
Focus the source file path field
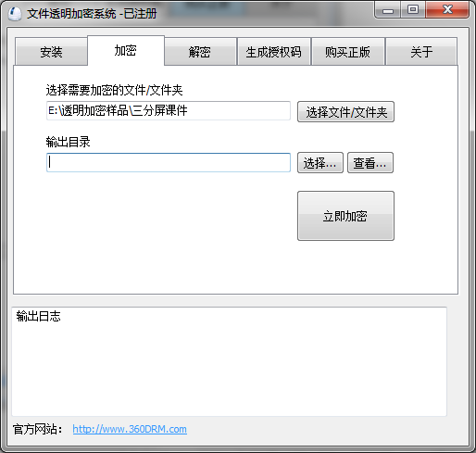(169, 110)
